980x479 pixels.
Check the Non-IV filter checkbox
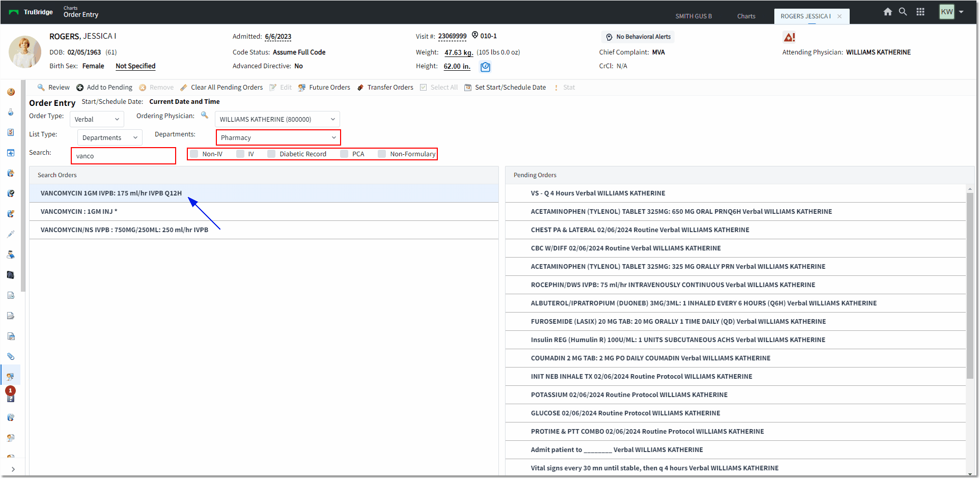194,154
